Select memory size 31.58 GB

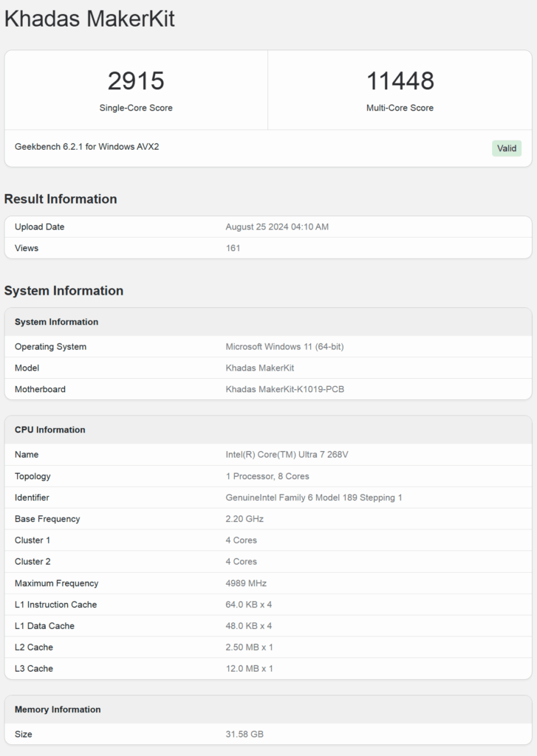(244, 735)
